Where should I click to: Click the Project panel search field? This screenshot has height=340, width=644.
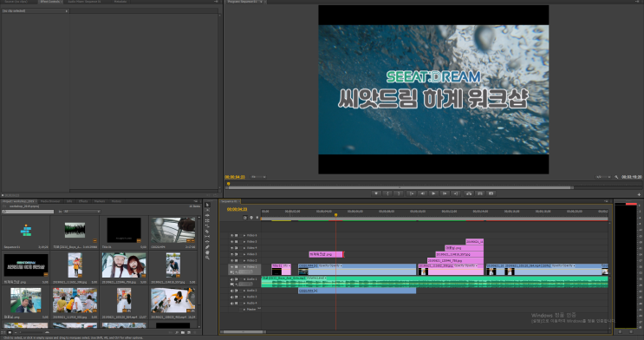[x=28, y=212]
